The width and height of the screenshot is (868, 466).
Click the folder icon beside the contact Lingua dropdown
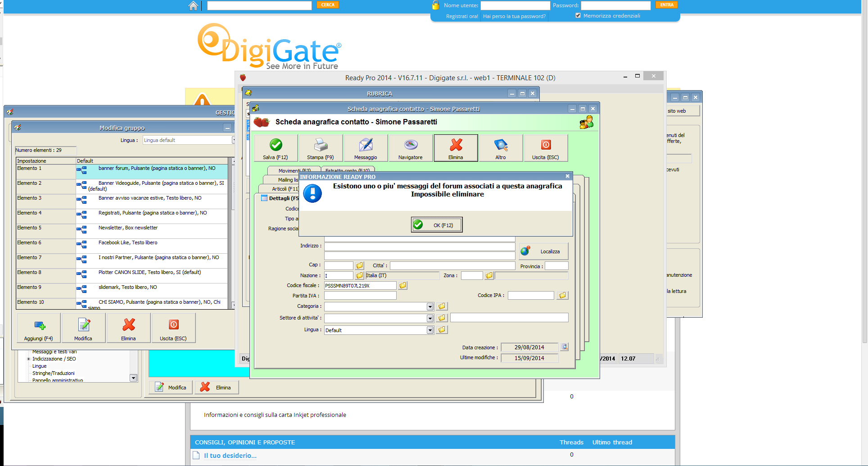(442, 329)
